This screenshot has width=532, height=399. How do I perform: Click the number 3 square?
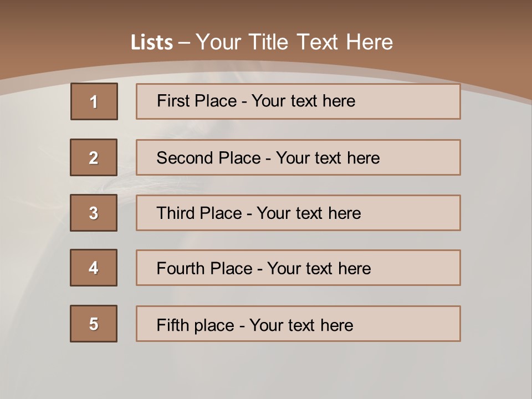(x=94, y=213)
